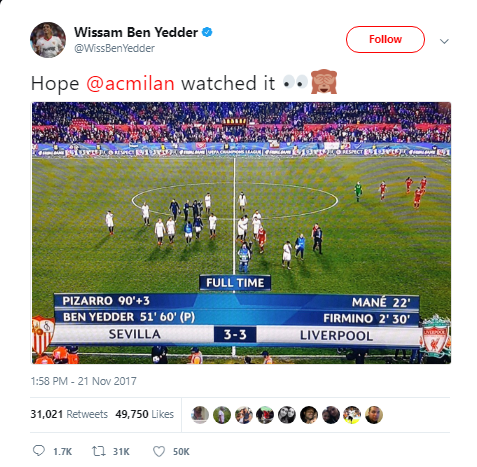Image resolution: width=477 pixels, height=467 pixels.
Task: Click the blue verified badge
Action: [207, 32]
